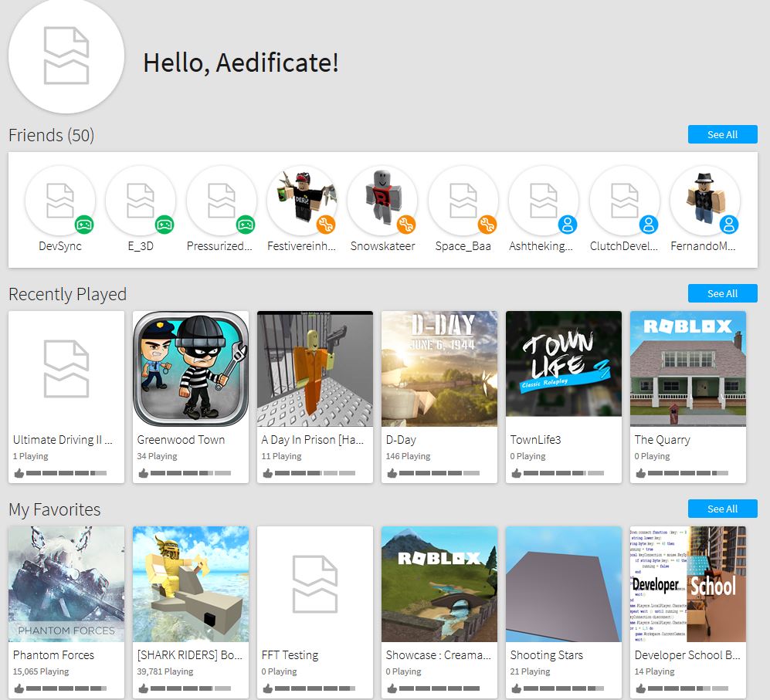Open the Recently Played heading
Image resolution: width=770 pixels, height=700 pixels.
coord(67,294)
